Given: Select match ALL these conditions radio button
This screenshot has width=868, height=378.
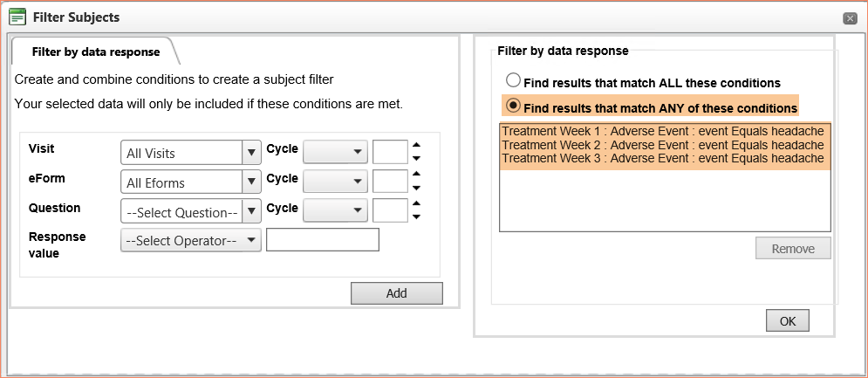Looking at the screenshot, I should point(514,80).
